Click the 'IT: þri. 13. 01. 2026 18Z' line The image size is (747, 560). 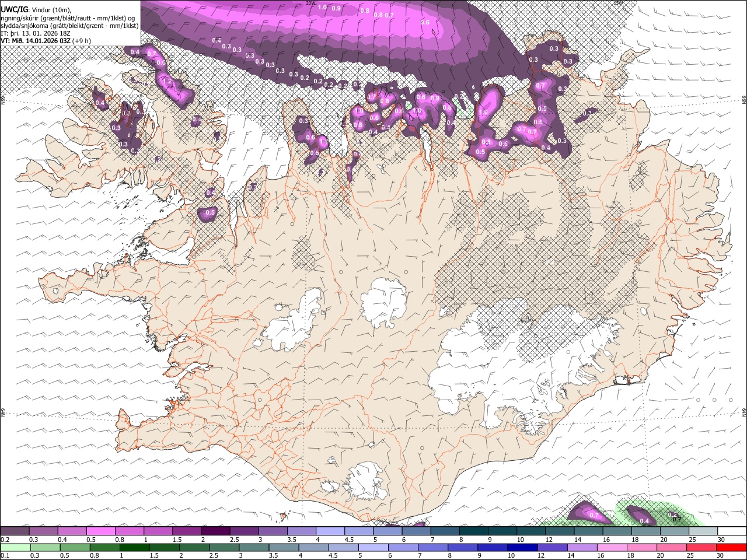[36, 33]
